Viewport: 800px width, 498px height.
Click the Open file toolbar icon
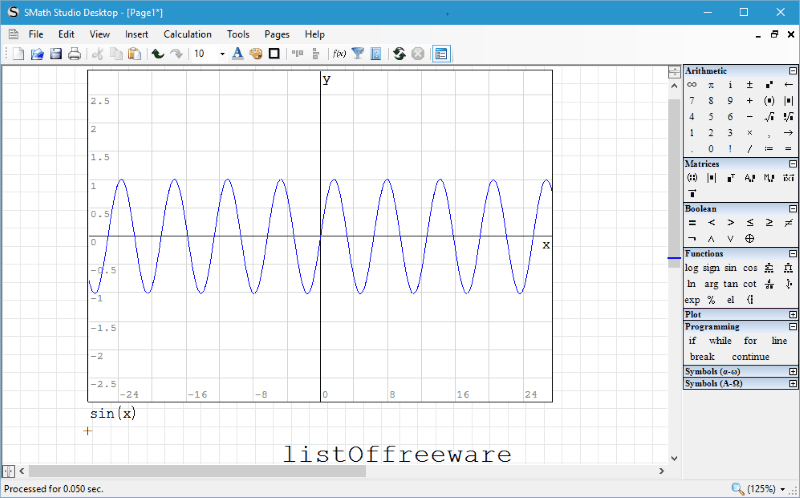(37, 54)
